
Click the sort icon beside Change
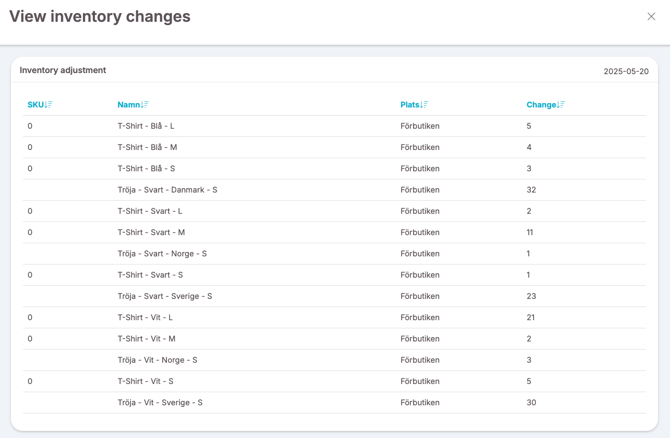tap(561, 105)
